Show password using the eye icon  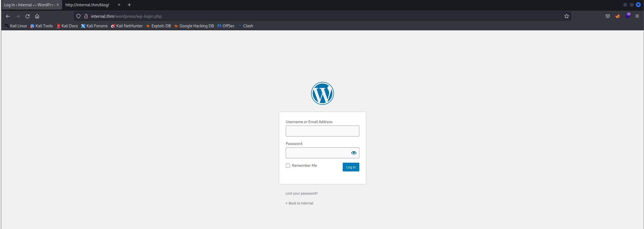[354, 153]
